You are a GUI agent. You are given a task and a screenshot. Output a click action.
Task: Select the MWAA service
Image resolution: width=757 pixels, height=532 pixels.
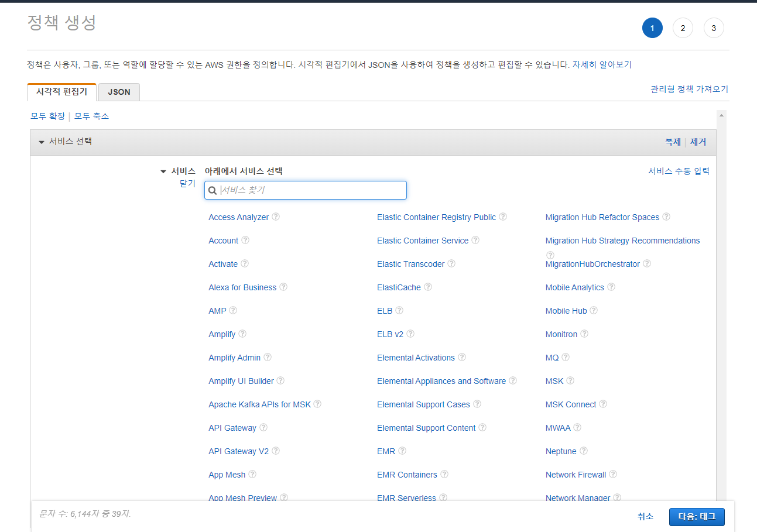click(x=558, y=428)
